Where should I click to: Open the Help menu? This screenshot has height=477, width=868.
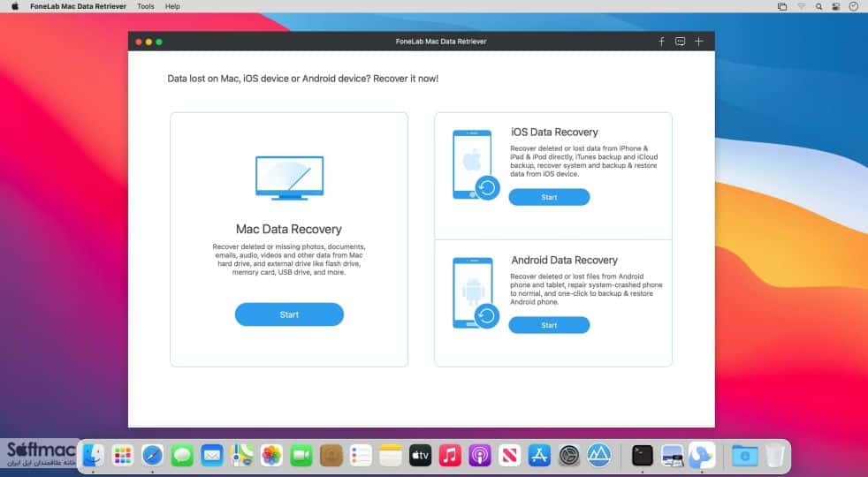(x=172, y=7)
